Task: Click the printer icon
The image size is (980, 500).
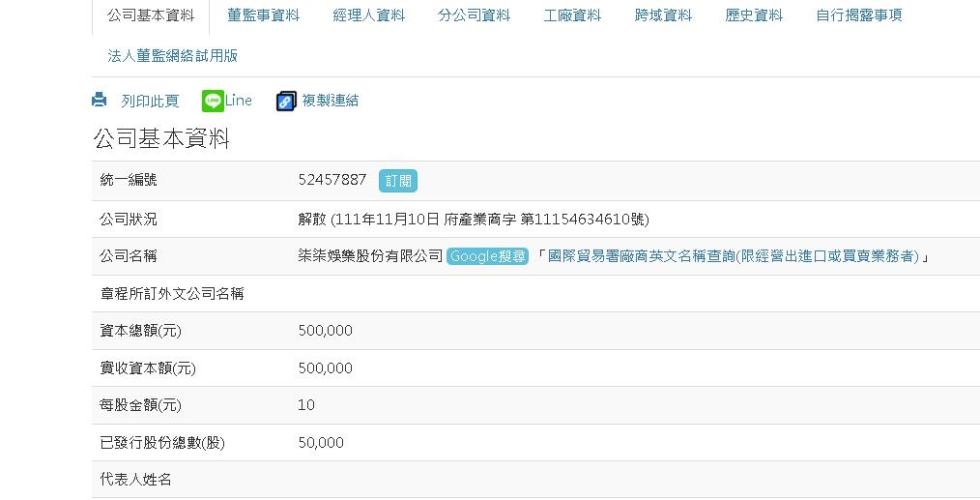Action: [x=100, y=101]
